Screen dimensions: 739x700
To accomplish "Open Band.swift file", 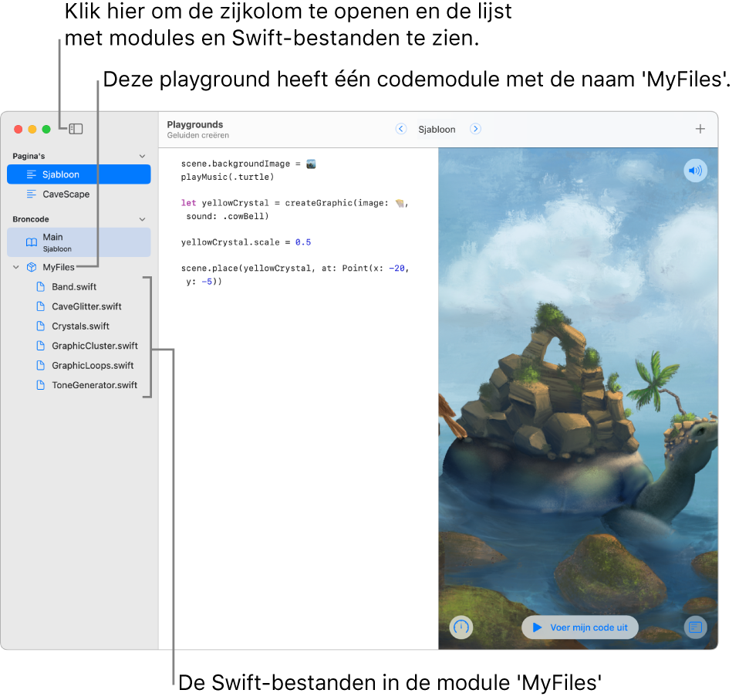I will pos(74,286).
